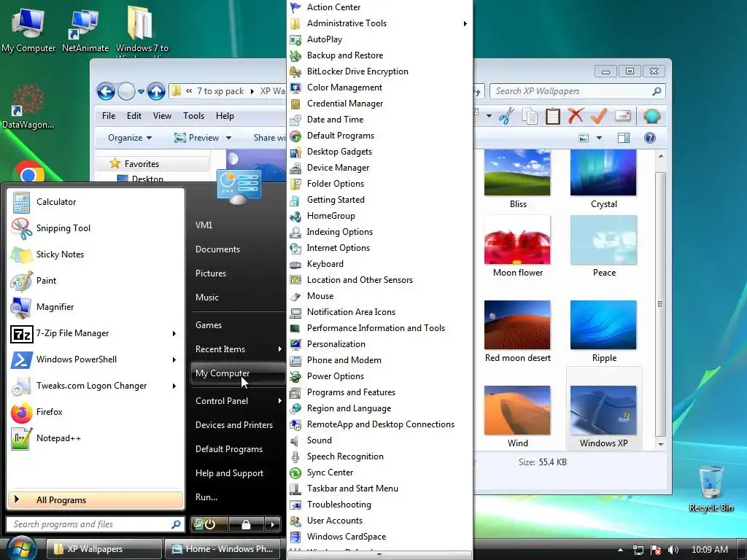The width and height of the screenshot is (747, 560).
Task: Click the Start menu power button
Action: pyautogui.click(x=209, y=524)
